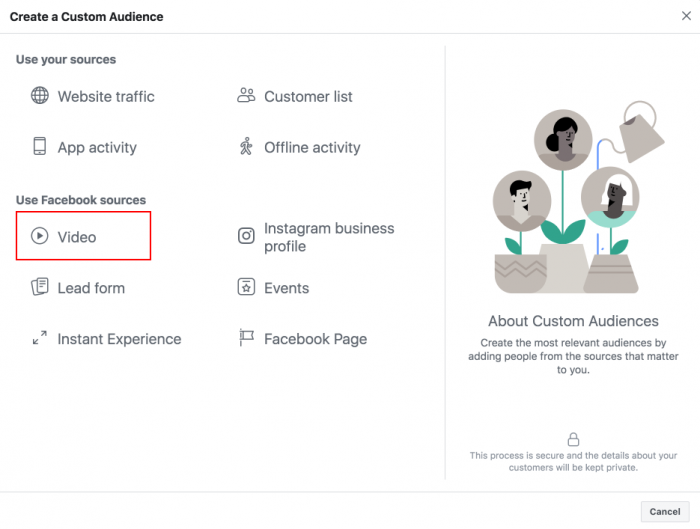
Task: Click the Instagram camera logo icon
Action: pyautogui.click(x=246, y=236)
